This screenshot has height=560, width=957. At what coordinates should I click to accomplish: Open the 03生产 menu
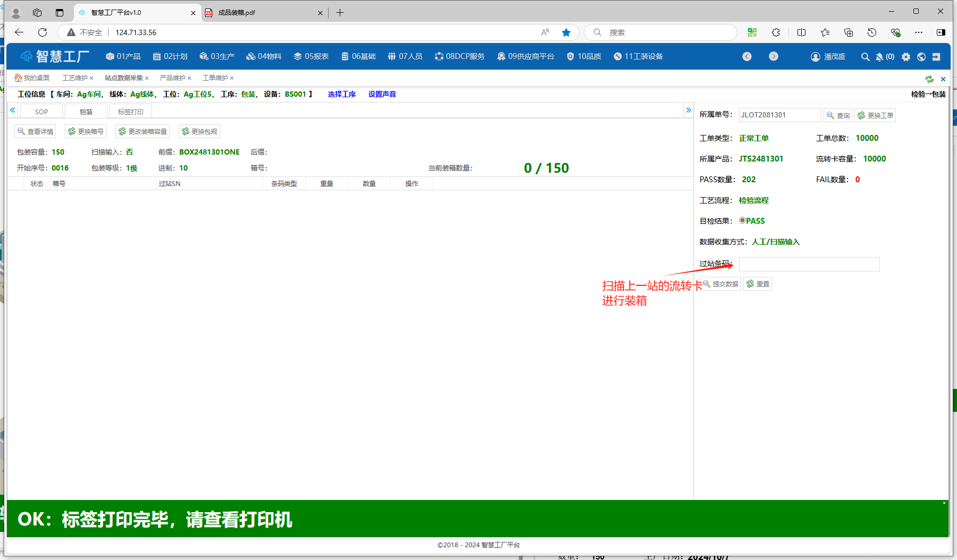click(217, 56)
